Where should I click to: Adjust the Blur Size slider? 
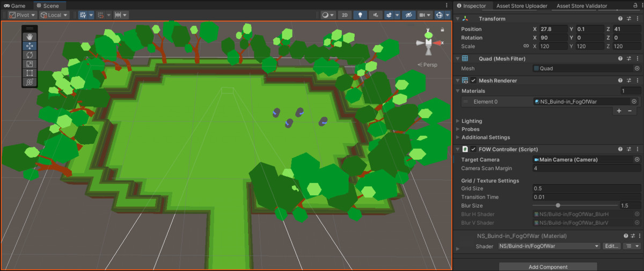pos(575,206)
